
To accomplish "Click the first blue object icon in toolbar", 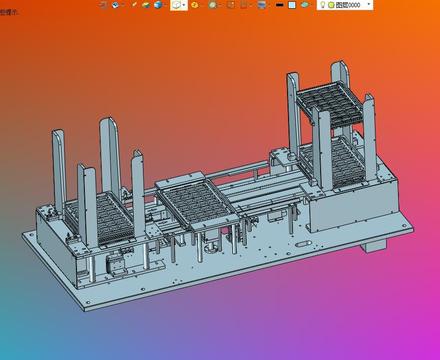I will (116, 5).
